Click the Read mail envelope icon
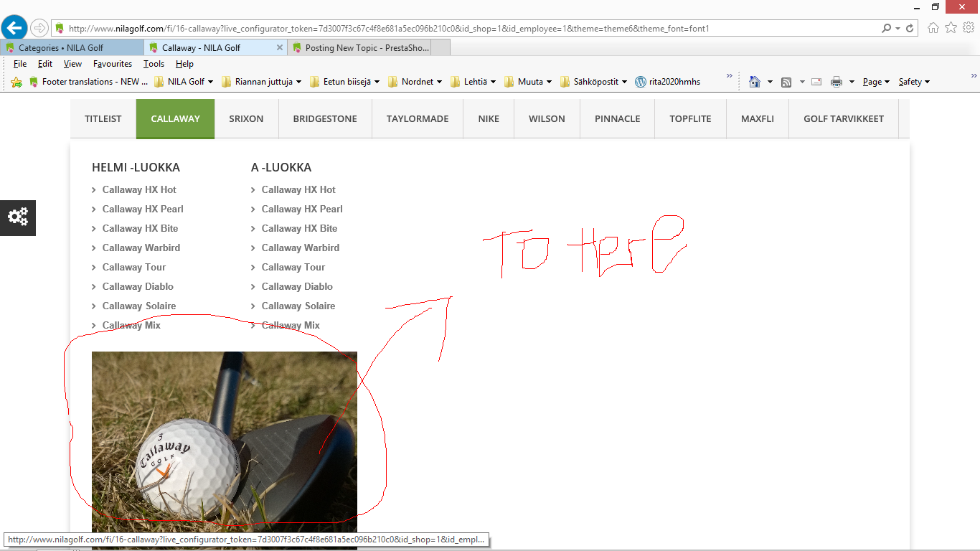The image size is (980, 551). point(816,82)
